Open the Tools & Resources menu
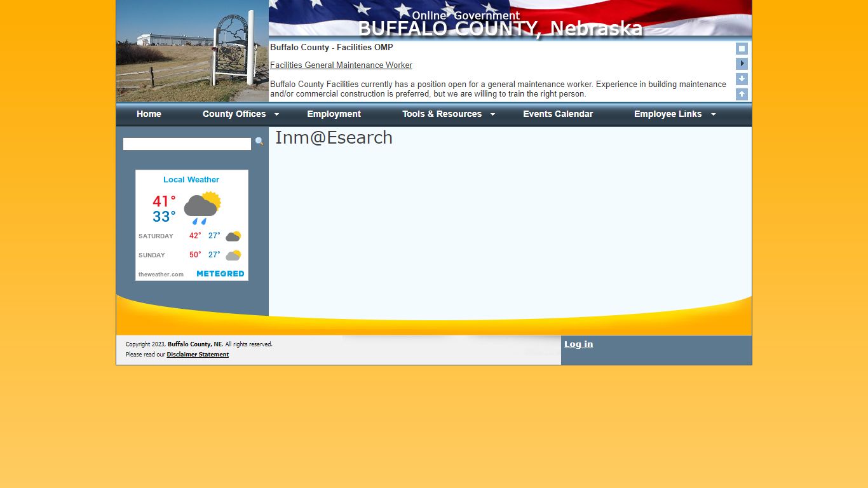The width and height of the screenshot is (868, 488). (x=442, y=114)
